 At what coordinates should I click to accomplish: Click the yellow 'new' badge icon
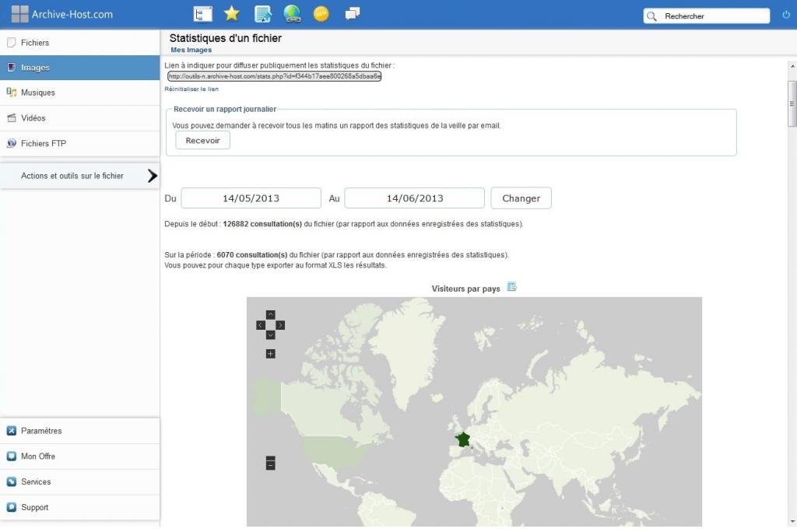321,14
